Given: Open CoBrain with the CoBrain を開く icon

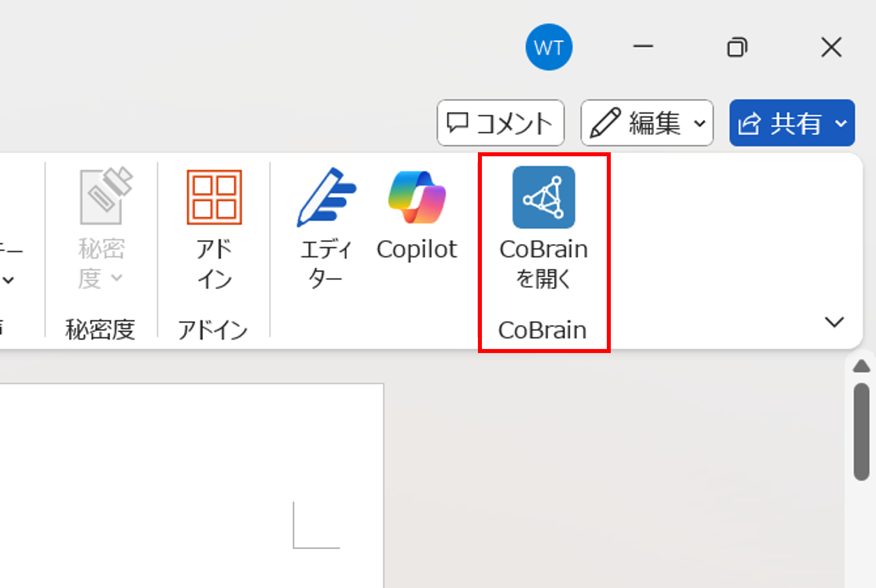Looking at the screenshot, I should (x=543, y=198).
